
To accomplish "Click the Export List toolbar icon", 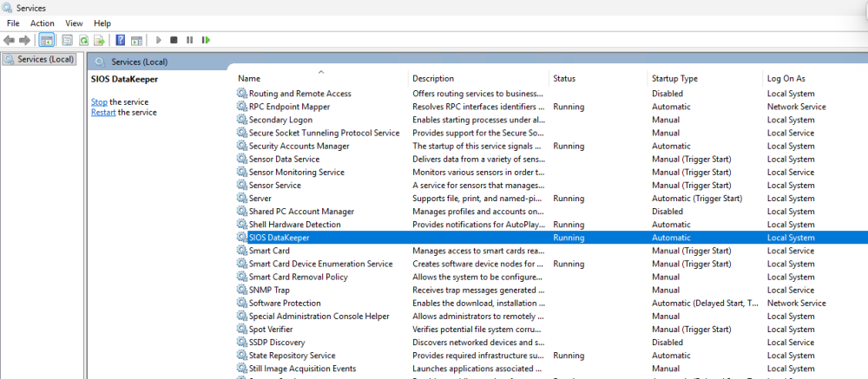I will coord(99,40).
